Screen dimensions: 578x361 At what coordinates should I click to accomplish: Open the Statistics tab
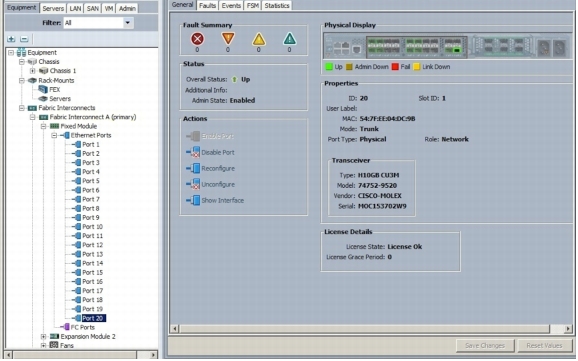(277, 6)
